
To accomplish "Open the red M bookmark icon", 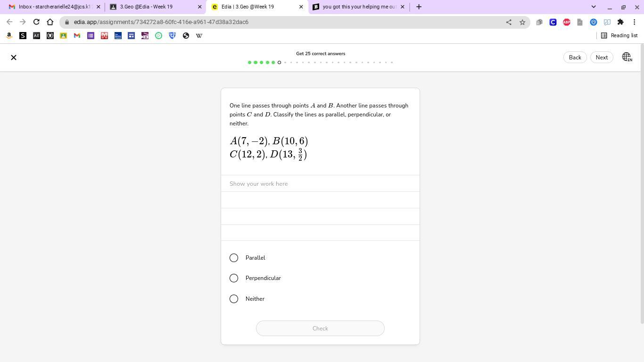I will click(104, 36).
